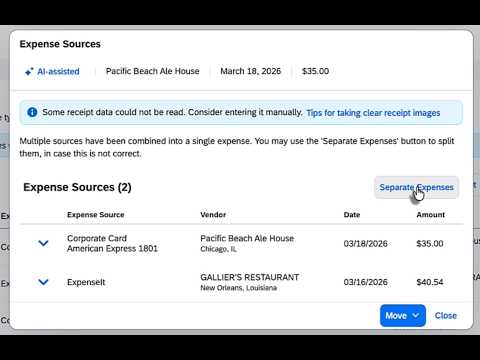Viewport: 480px width, 360px height.
Task: Open Tips for taking clear receipt images
Action: 373,113
